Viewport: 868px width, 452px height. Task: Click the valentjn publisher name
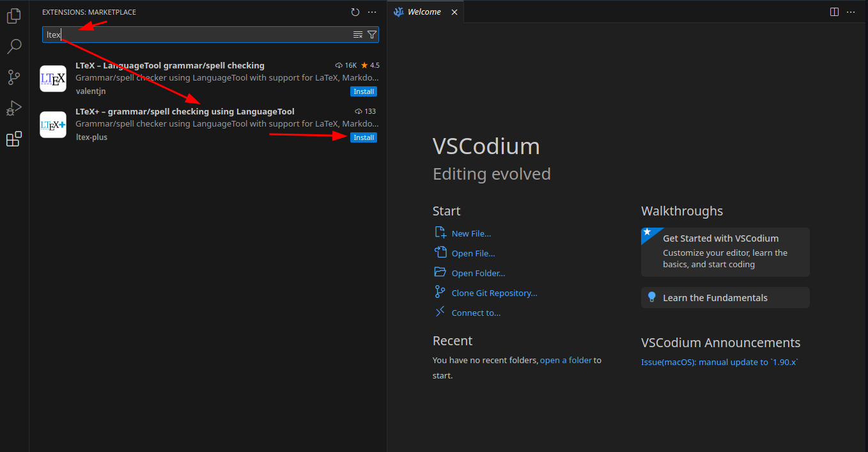click(x=91, y=91)
